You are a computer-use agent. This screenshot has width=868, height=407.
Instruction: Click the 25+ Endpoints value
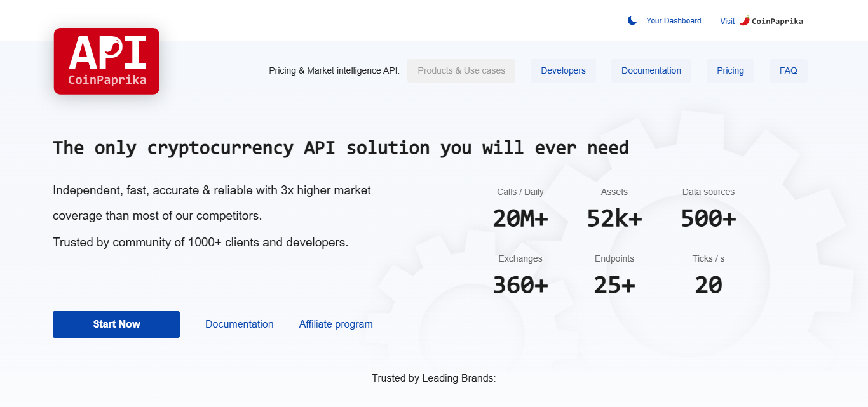614,285
